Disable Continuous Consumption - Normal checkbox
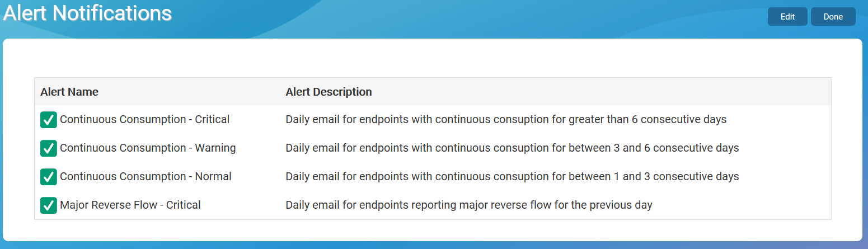 [49, 177]
